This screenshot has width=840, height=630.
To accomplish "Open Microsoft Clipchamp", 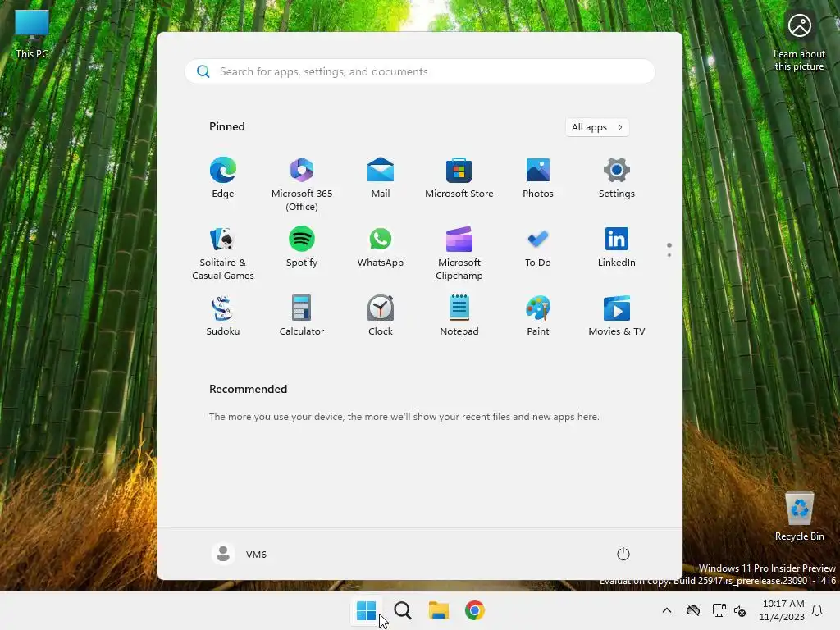I will [459, 253].
